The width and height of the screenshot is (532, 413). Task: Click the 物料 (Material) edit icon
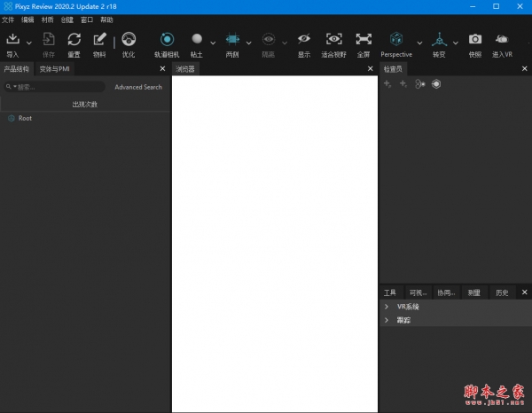coord(99,40)
